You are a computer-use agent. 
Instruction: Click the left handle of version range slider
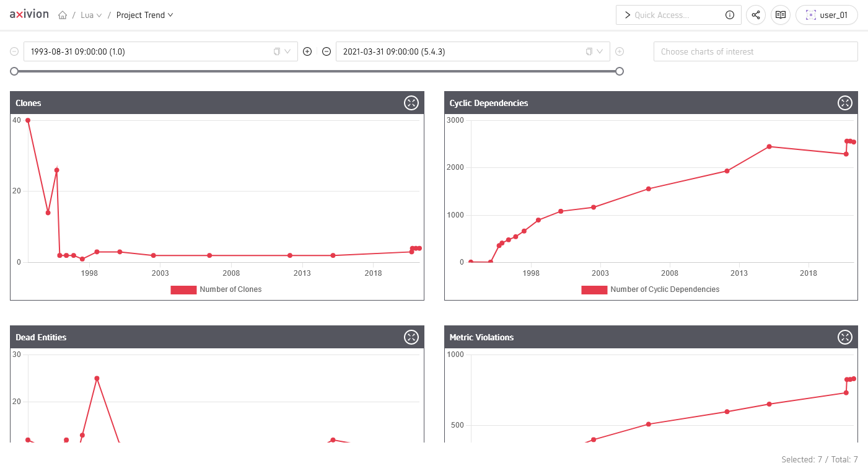pyautogui.click(x=14, y=71)
